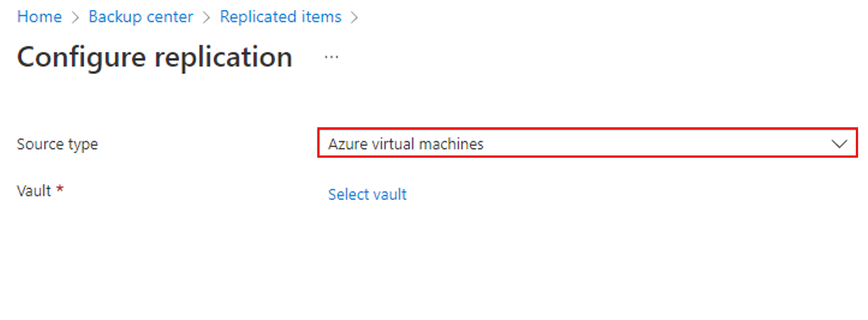Click the Source type field label
The height and width of the screenshot is (320, 868).
tap(57, 143)
